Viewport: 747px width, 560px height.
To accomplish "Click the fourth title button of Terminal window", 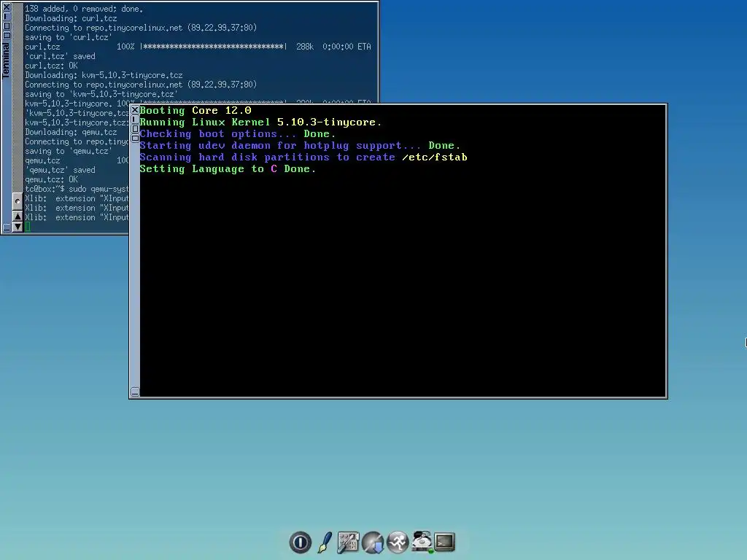I will tap(7, 35).
